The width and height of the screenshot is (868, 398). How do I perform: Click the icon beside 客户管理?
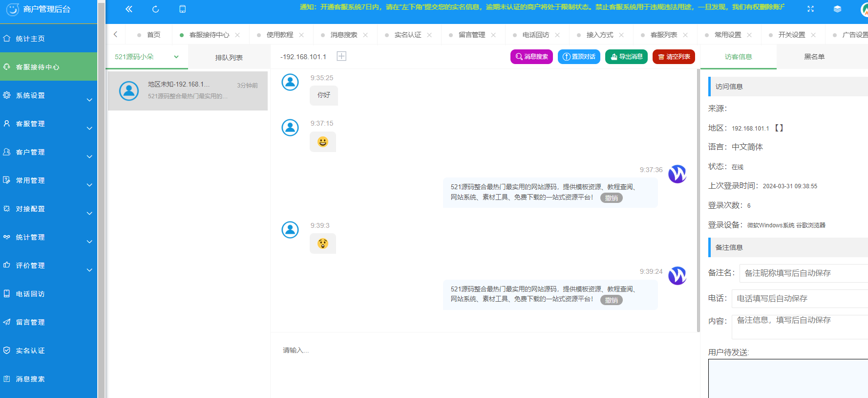point(7,152)
